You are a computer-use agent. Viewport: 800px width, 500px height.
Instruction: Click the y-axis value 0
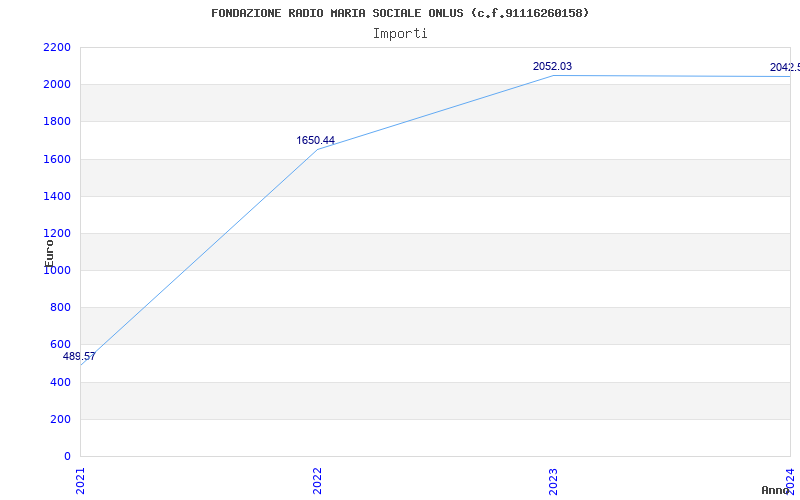click(x=67, y=456)
